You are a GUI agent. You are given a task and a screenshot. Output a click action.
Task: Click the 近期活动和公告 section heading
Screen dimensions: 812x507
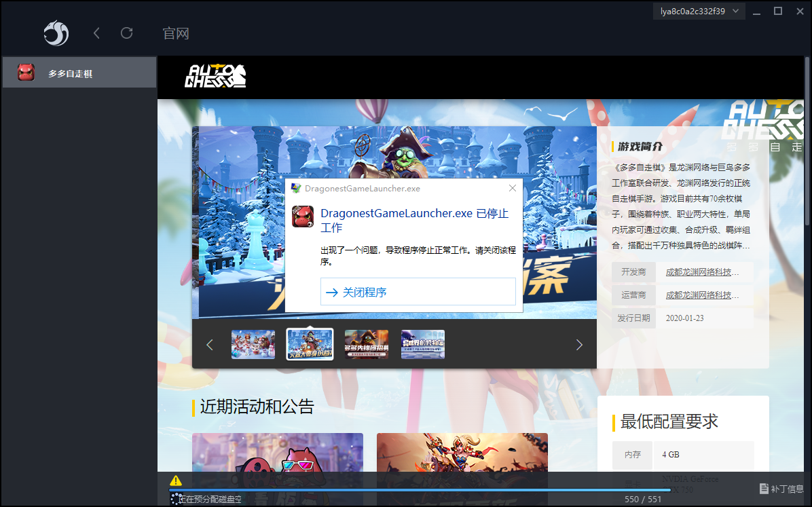tap(257, 407)
